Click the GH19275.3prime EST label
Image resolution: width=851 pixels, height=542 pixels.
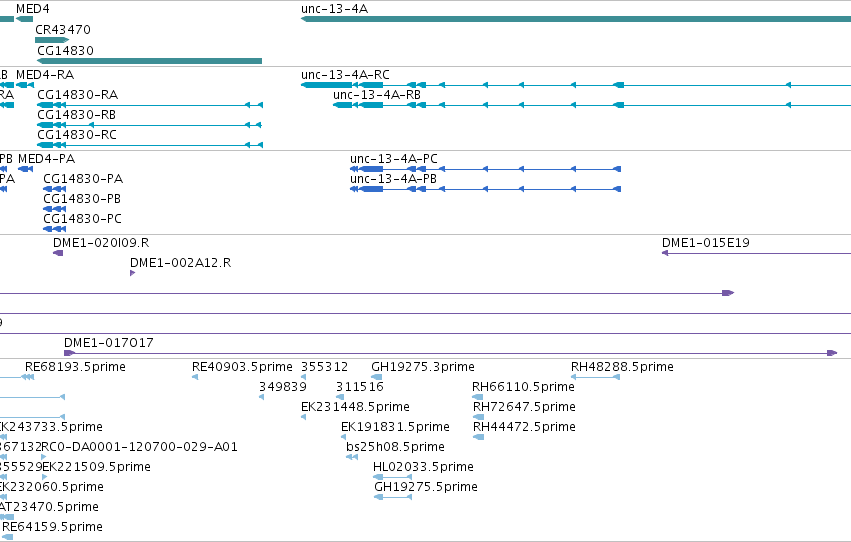coord(423,367)
